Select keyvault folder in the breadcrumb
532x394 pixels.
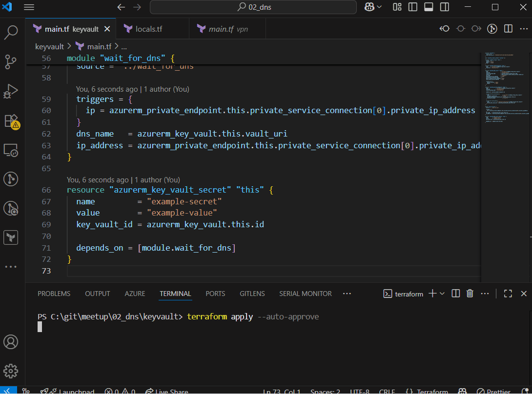(x=49, y=46)
